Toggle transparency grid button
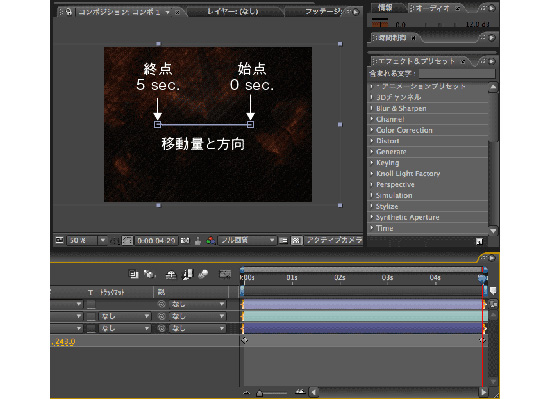Viewport: 550px width, 399px height. tap(296, 241)
